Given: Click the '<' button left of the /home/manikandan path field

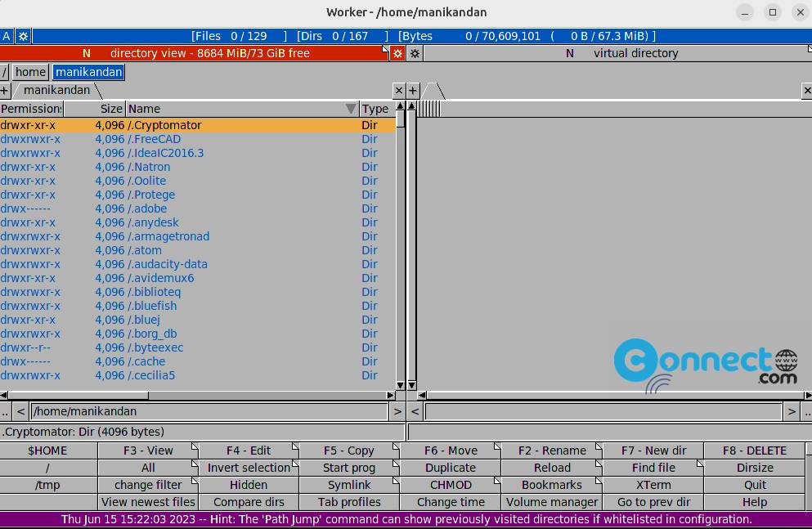Looking at the screenshot, I should [20, 411].
